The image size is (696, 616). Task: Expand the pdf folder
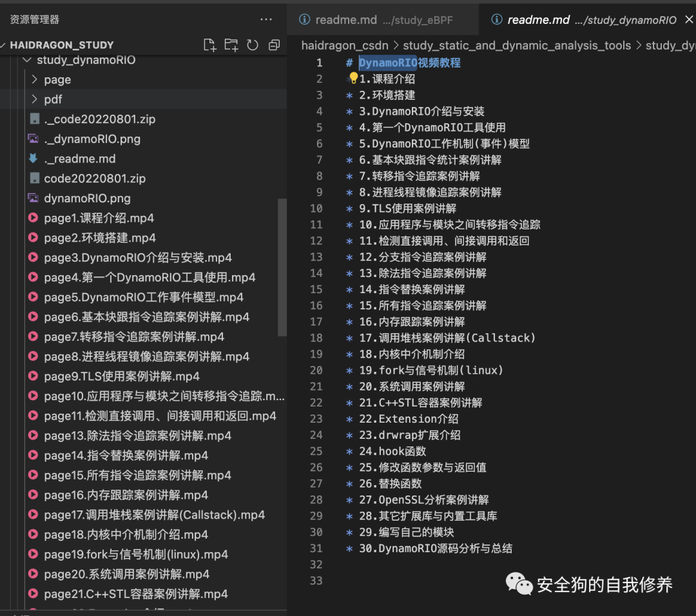[x=35, y=99]
